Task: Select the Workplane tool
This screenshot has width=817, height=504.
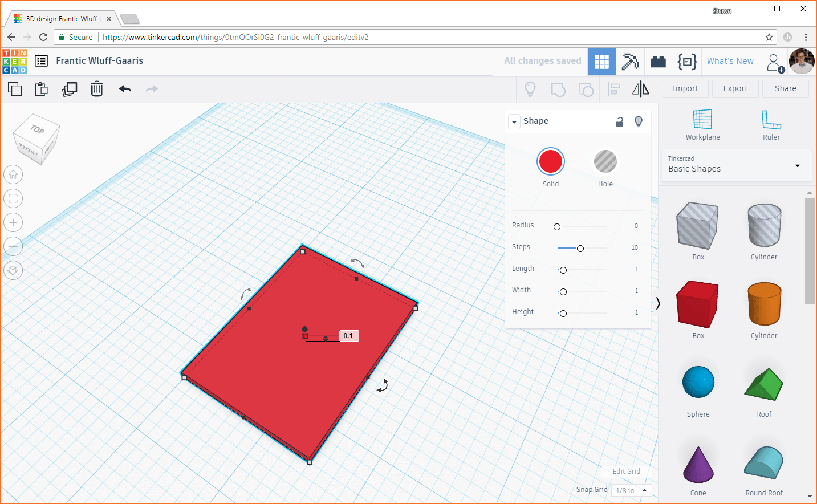Action: click(702, 125)
